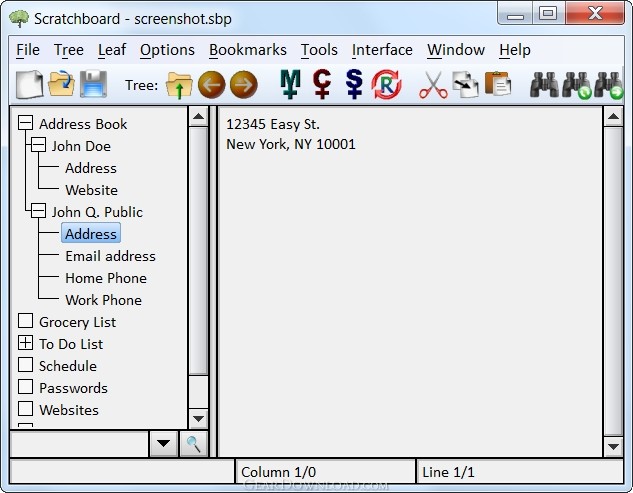The height and width of the screenshot is (493, 633).
Task: Open a file with folder icon
Action: (x=61, y=84)
